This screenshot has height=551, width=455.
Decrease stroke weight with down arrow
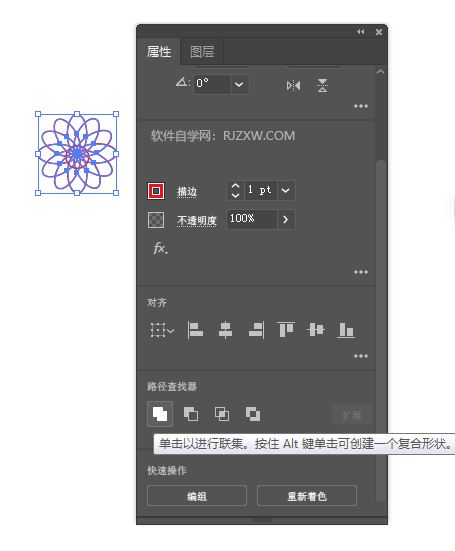pos(235,195)
